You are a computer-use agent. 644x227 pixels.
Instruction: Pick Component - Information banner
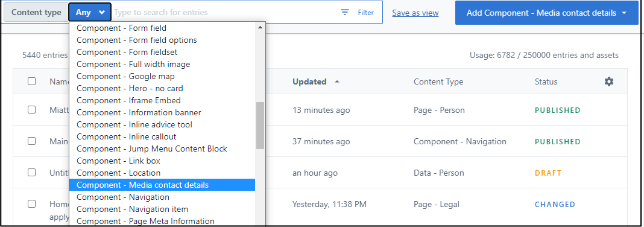coord(162,112)
